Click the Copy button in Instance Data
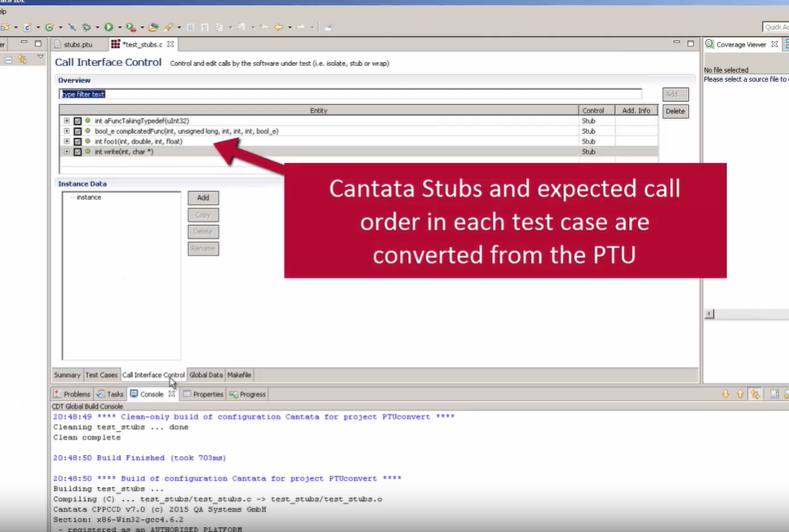 [203, 215]
